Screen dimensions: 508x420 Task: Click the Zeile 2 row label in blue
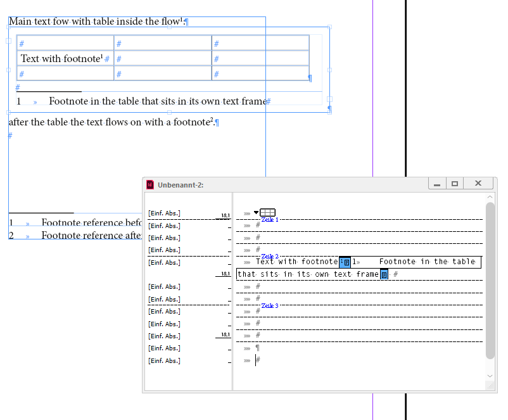(270, 257)
